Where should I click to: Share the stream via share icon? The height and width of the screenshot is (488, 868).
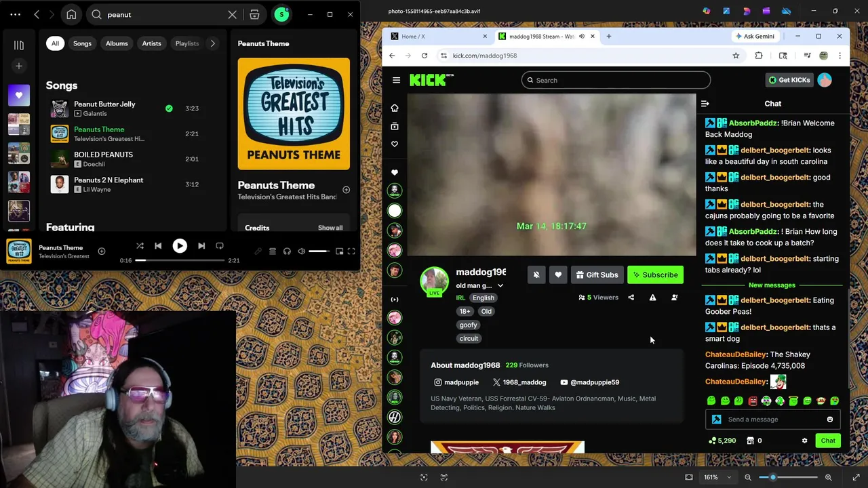click(631, 298)
